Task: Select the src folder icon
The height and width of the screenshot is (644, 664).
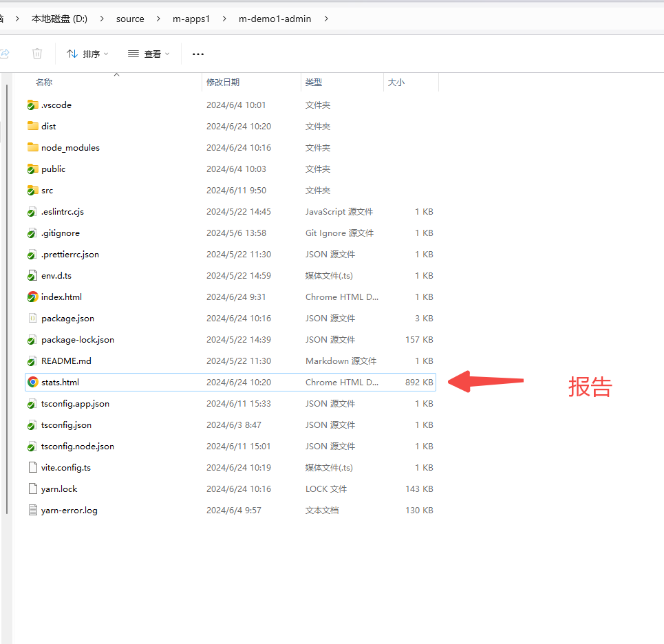Action: pyautogui.click(x=32, y=190)
